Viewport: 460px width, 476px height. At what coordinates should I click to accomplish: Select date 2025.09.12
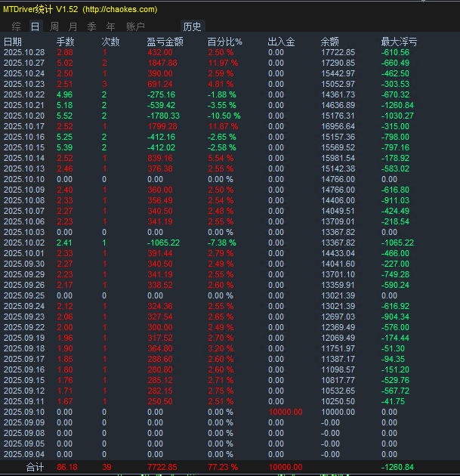tap(24, 391)
